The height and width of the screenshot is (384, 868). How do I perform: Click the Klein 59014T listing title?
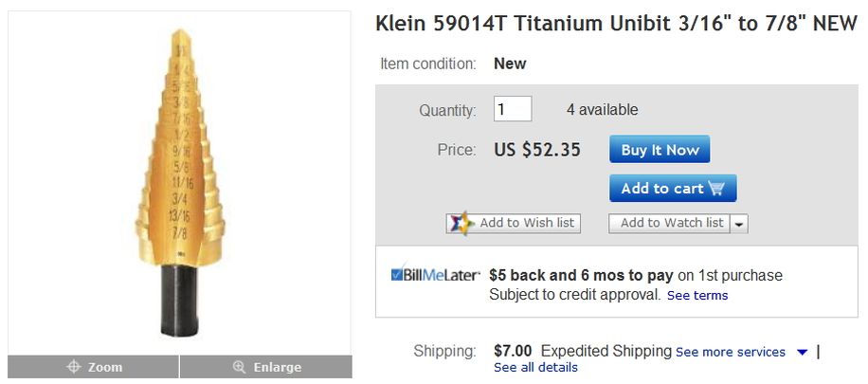coord(616,24)
